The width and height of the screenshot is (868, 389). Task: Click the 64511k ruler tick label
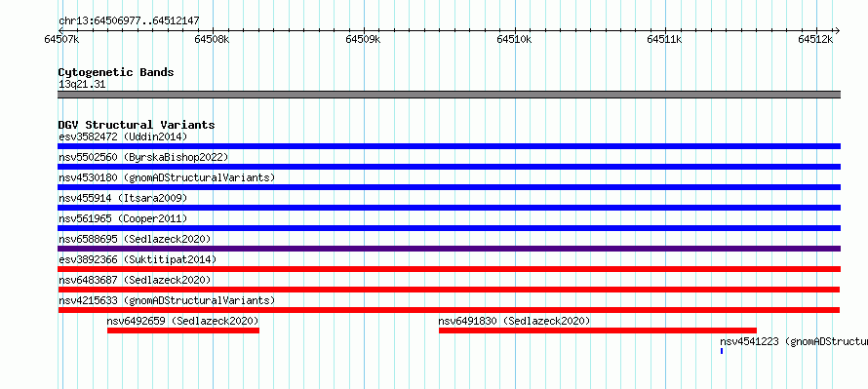665,40
